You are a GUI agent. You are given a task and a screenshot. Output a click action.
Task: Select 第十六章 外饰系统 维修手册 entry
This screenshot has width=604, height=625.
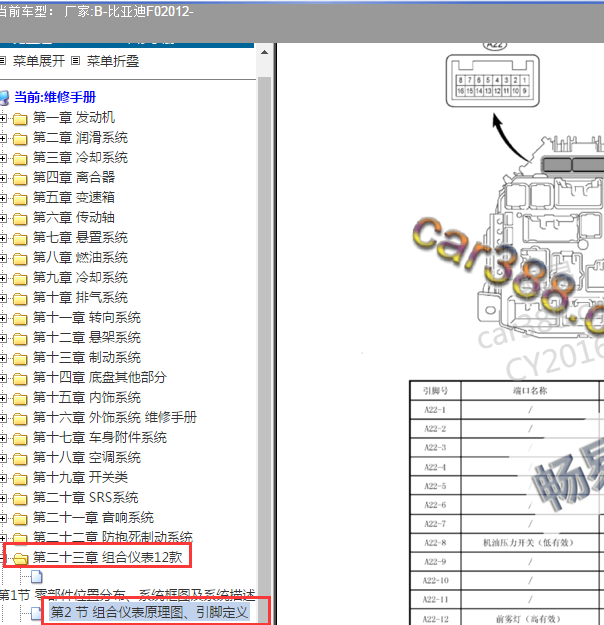(x=115, y=418)
